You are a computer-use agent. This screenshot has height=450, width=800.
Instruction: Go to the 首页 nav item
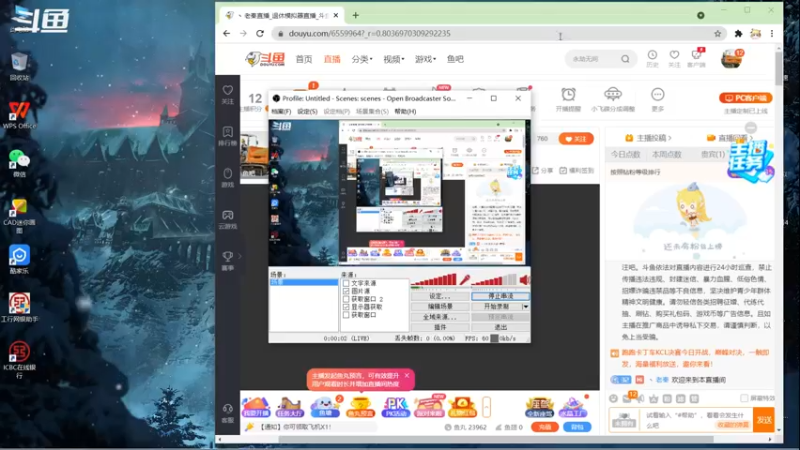tap(304, 59)
